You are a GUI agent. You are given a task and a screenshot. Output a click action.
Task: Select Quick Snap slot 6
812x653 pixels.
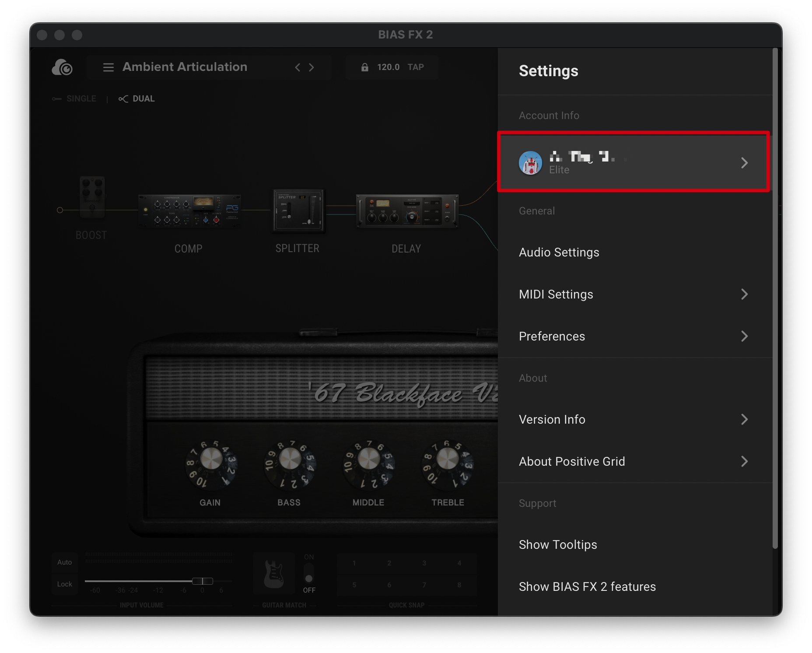click(389, 585)
